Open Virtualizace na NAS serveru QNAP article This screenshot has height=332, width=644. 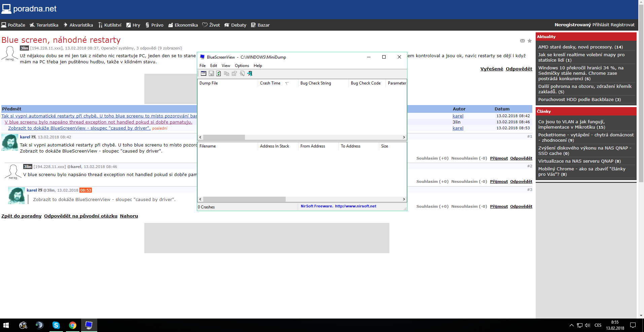(x=579, y=161)
